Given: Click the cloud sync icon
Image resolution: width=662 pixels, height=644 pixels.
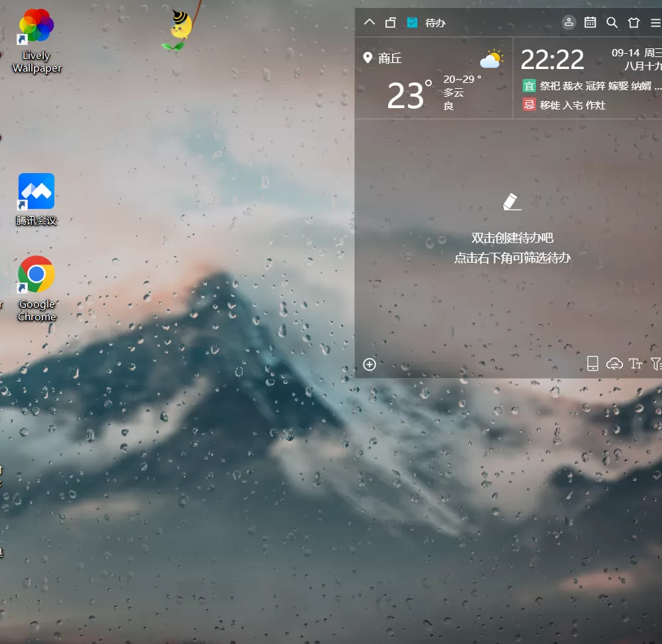Looking at the screenshot, I should 614,363.
